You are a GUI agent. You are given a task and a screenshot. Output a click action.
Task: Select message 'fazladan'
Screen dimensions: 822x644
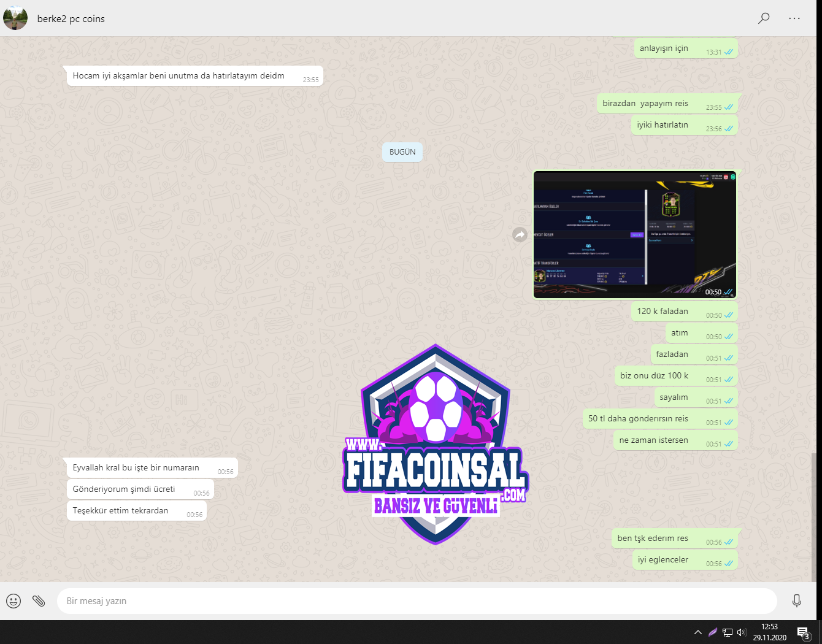(694, 355)
